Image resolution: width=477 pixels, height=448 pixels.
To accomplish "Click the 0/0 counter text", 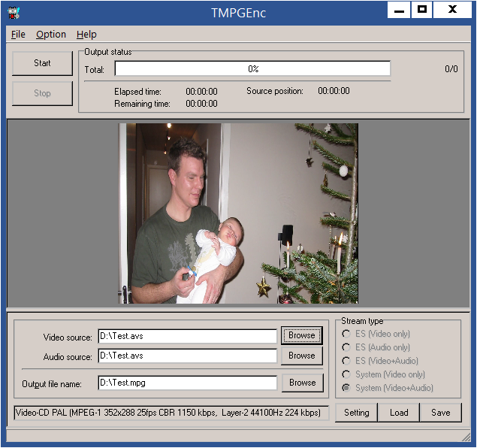I will click(x=451, y=69).
